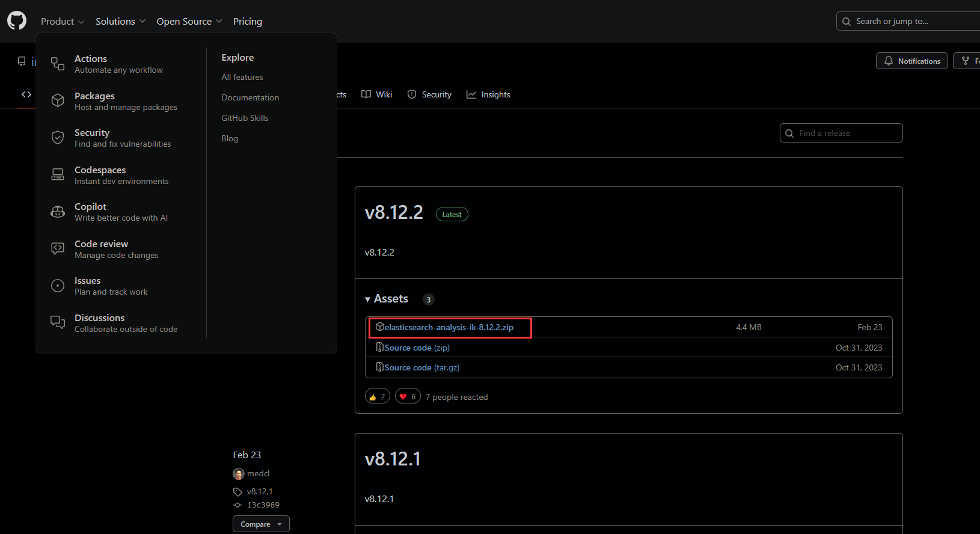Click the 7 people reacted text
The image size is (980, 534).
pyautogui.click(x=457, y=397)
